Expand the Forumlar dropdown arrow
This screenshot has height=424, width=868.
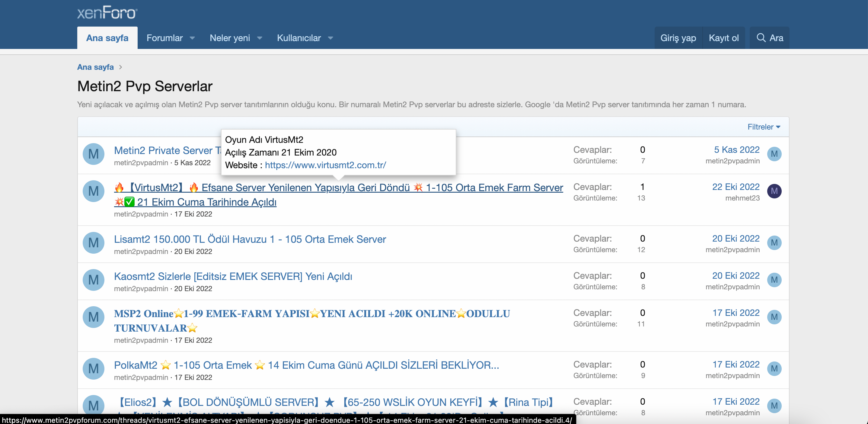(192, 38)
